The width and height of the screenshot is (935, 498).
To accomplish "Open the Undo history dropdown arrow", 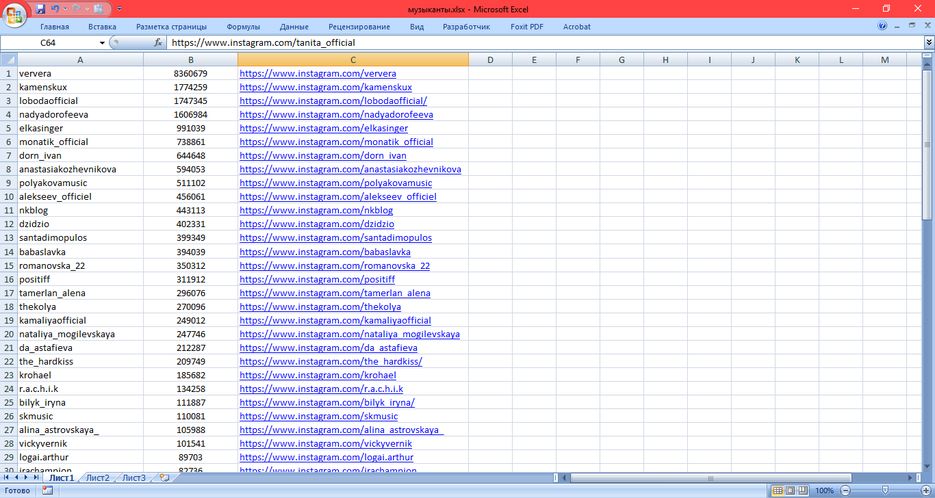I will [64, 9].
